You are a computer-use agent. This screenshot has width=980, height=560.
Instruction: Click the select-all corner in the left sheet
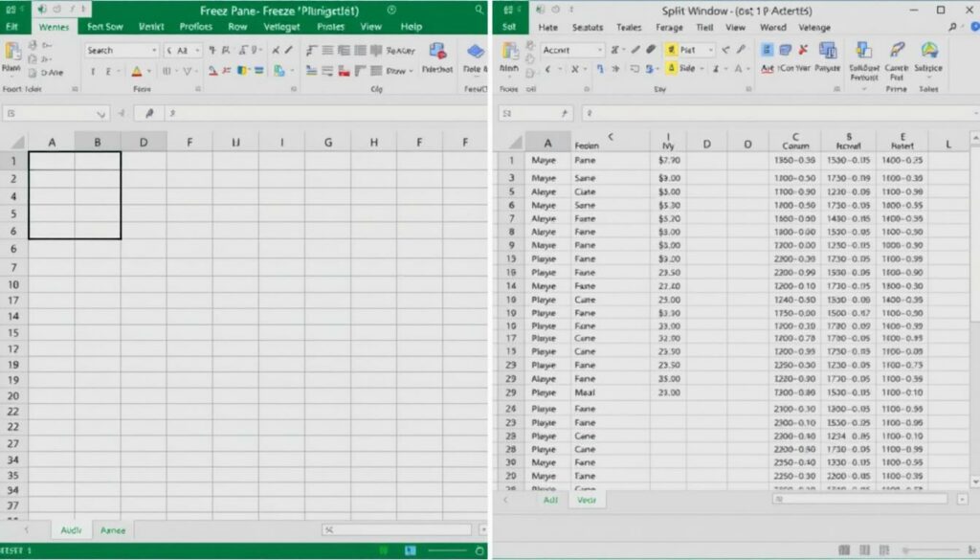point(17,143)
